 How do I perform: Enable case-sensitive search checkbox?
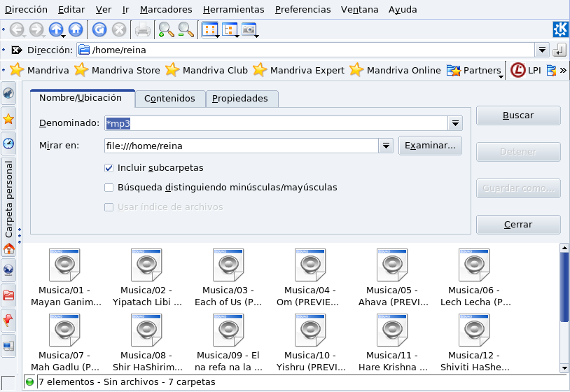(x=109, y=188)
